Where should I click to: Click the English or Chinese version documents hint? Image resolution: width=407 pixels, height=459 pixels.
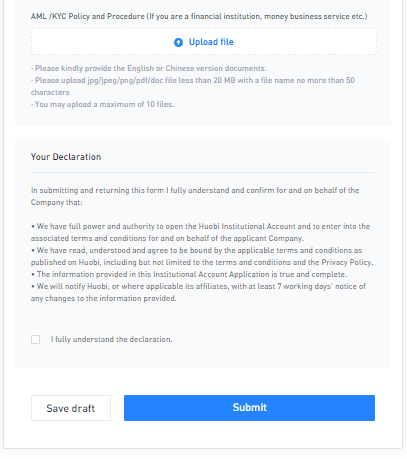point(149,68)
